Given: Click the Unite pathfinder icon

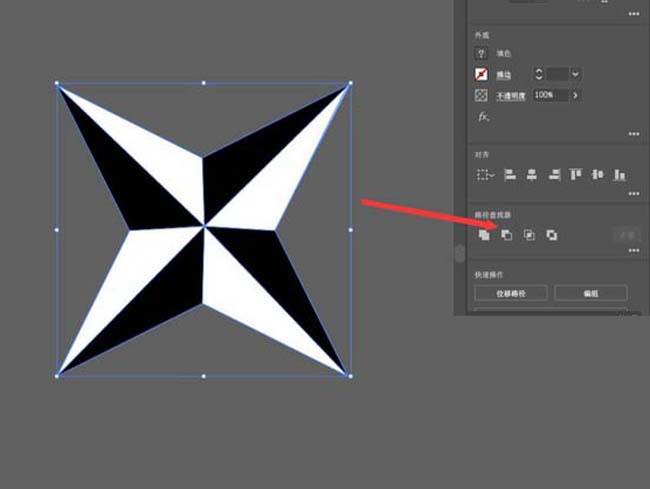Looking at the screenshot, I should click(x=484, y=235).
